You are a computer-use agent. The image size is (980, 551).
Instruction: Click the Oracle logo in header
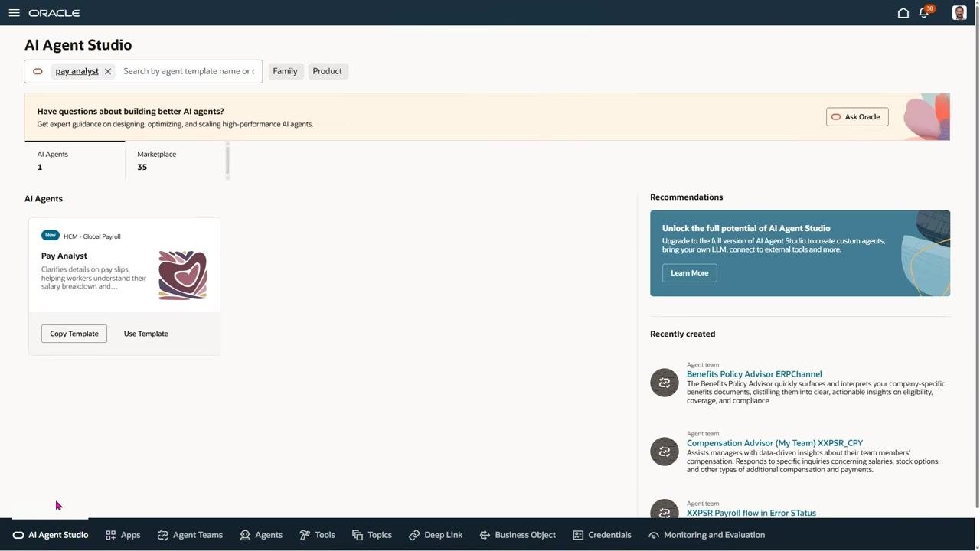click(x=54, y=13)
